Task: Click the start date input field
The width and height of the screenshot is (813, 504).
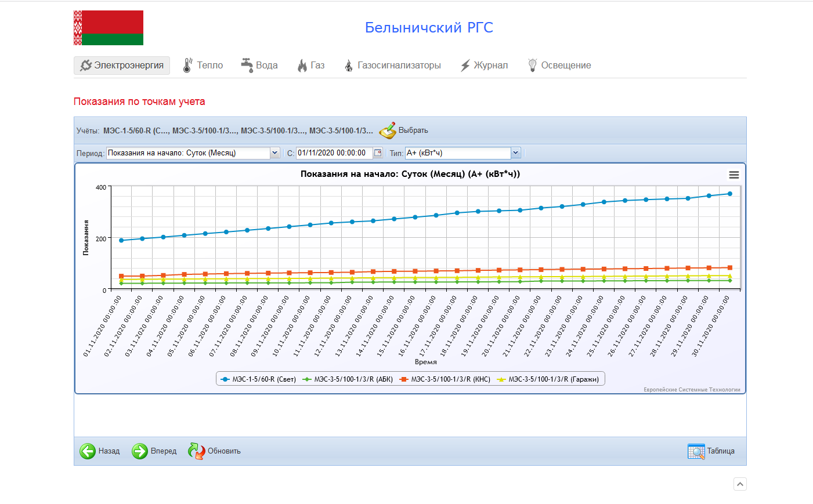Action: [x=334, y=153]
